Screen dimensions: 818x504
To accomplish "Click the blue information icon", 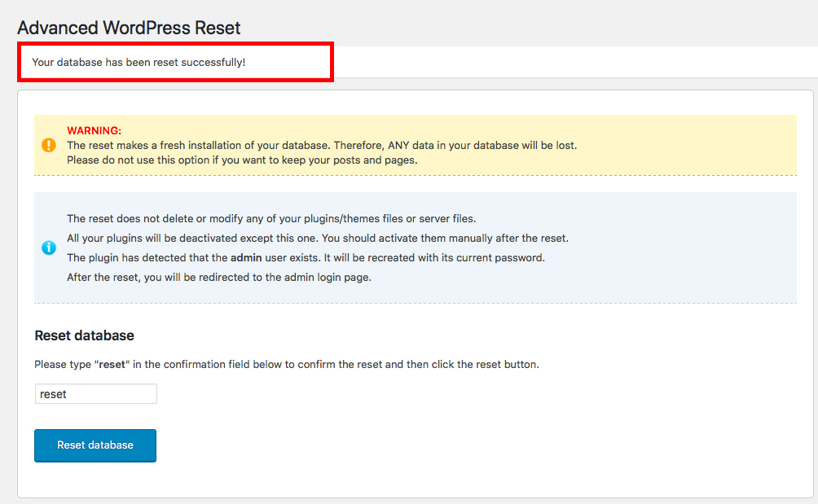I will point(48,248).
